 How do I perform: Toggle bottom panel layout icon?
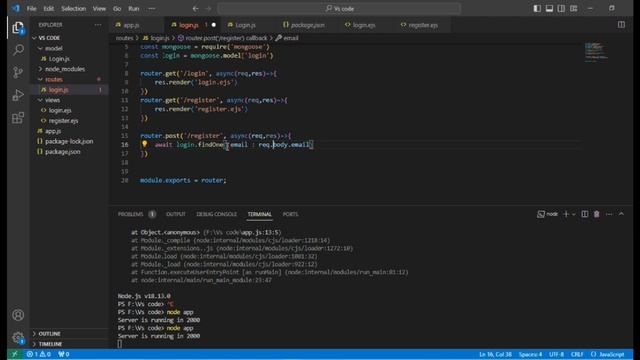[549, 9]
